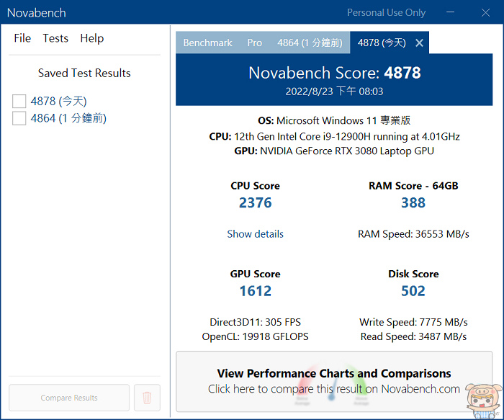Open the 4864 (1 分鐘前) saved result link
The image size is (504, 420).
68,118
